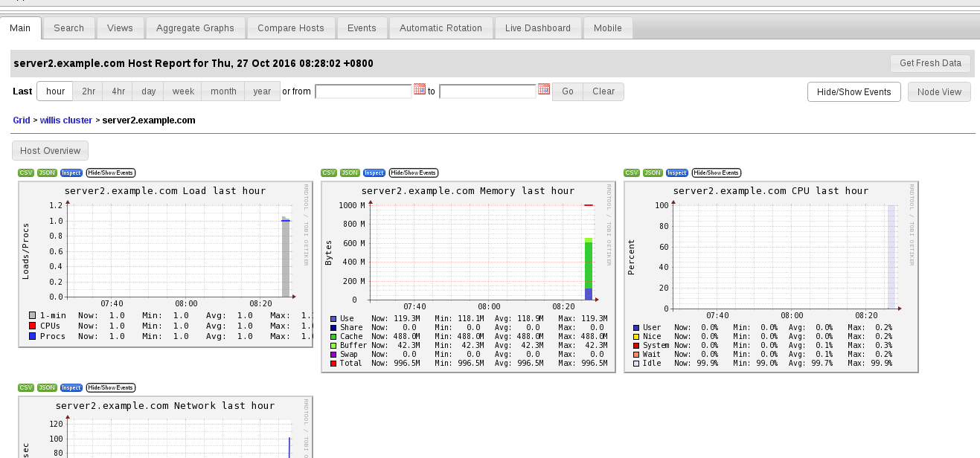980x458 pixels.
Task: Click the Get Fresh Data button
Action: pos(930,63)
